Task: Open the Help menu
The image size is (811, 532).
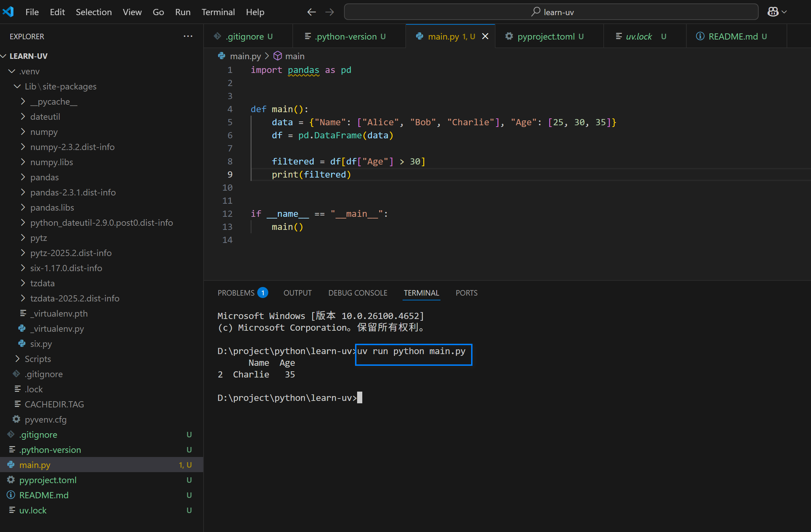Action: pos(255,12)
